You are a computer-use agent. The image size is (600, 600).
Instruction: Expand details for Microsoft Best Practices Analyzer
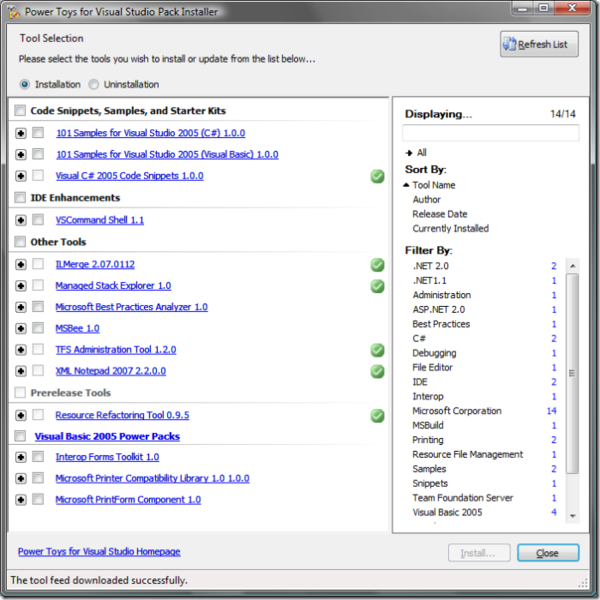click(x=21, y=307)
